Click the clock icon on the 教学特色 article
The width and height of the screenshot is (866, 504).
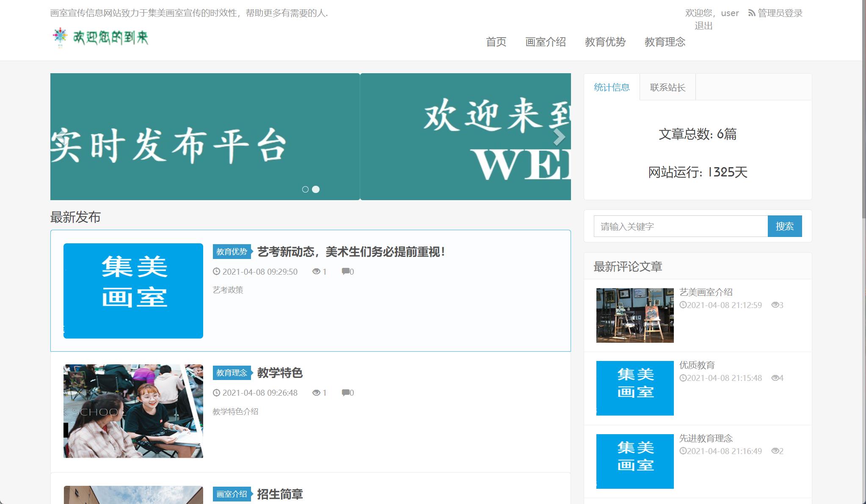[216, 393]
